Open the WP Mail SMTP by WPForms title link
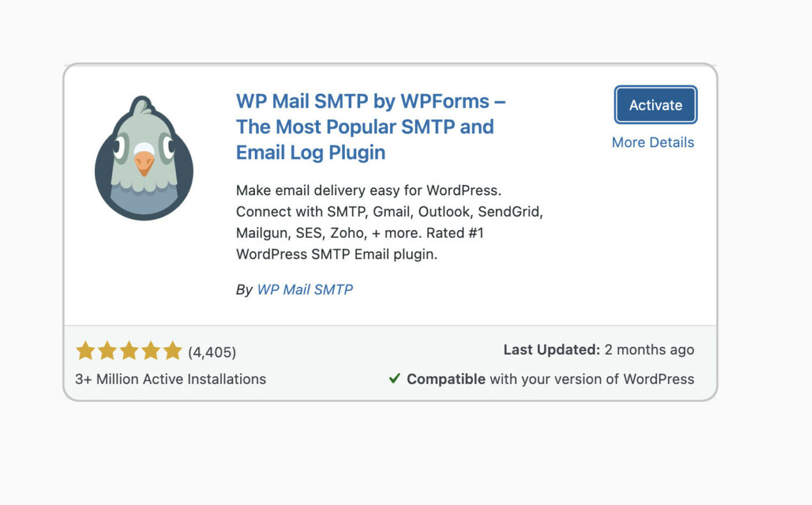 pos(371,127)
